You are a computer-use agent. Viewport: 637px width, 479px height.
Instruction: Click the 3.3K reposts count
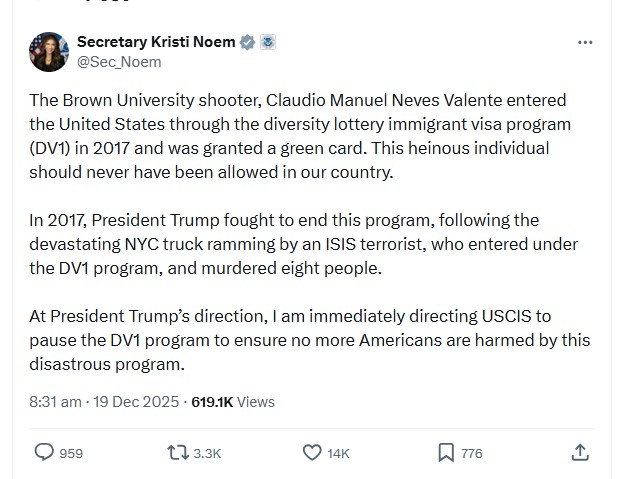point(207,453)
